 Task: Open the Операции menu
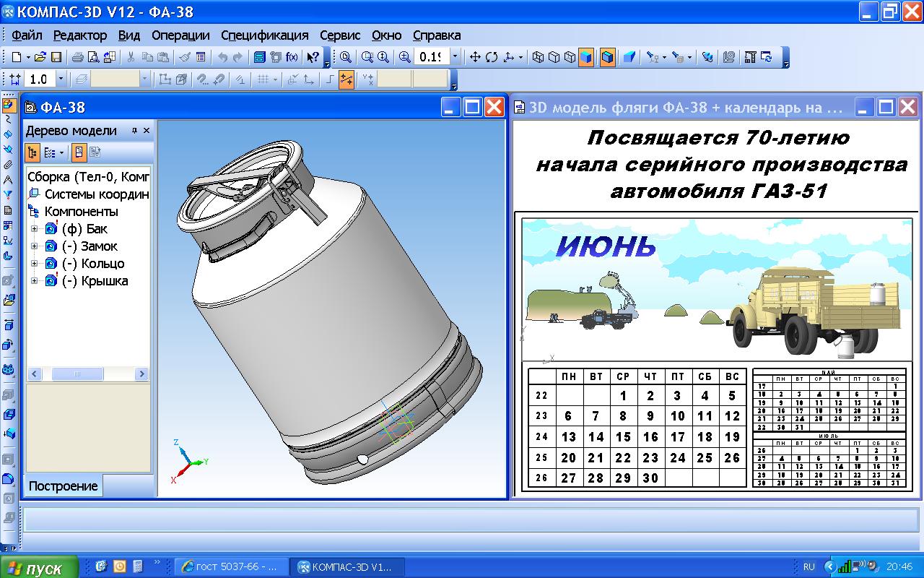click(180, 35)
